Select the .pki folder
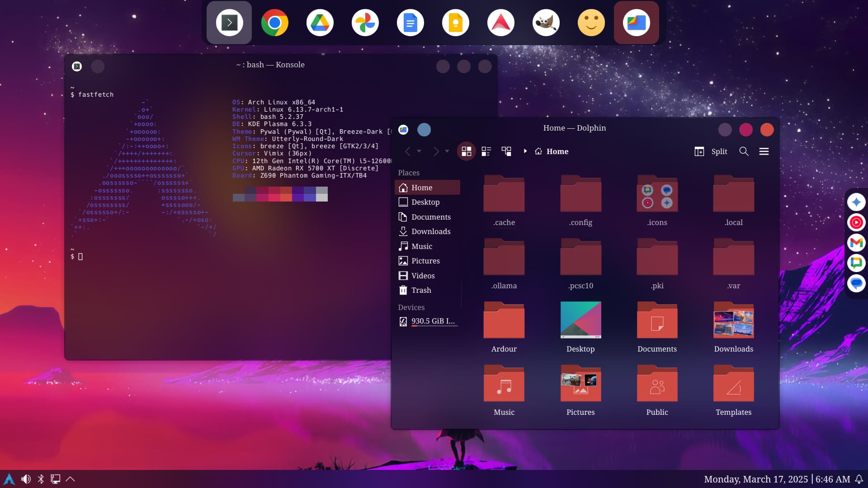 click(x=657, y=264)
